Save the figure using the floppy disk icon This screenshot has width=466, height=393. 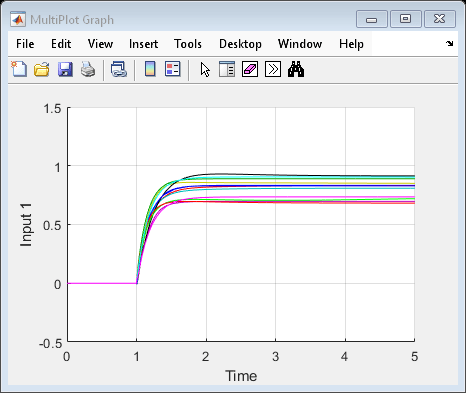point(65,69)
